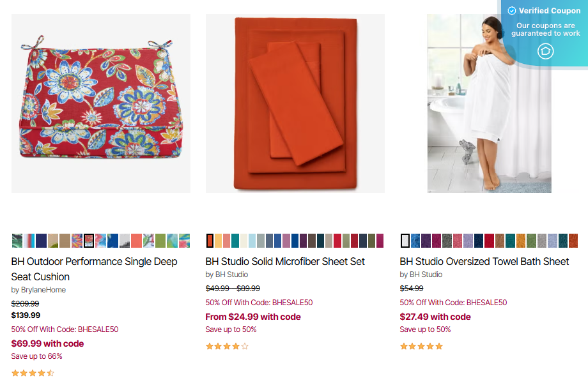
Task: Choose the green towel color swatch
Action: point(531,241)
